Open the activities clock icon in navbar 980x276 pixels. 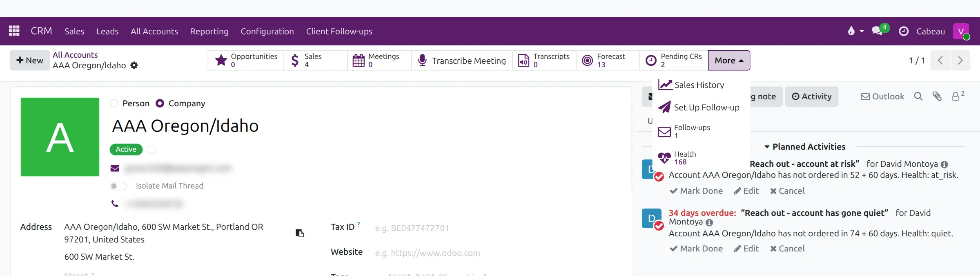click(904, 31)
